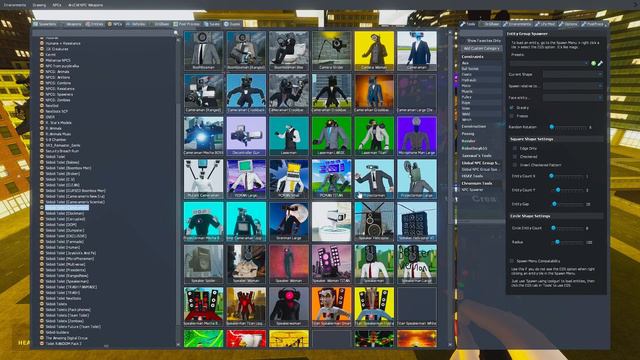Collapse the Square Shape Settings section
The width and height of the screenshot is (640, 360).
pyautogui.click(x=556, y=139)
